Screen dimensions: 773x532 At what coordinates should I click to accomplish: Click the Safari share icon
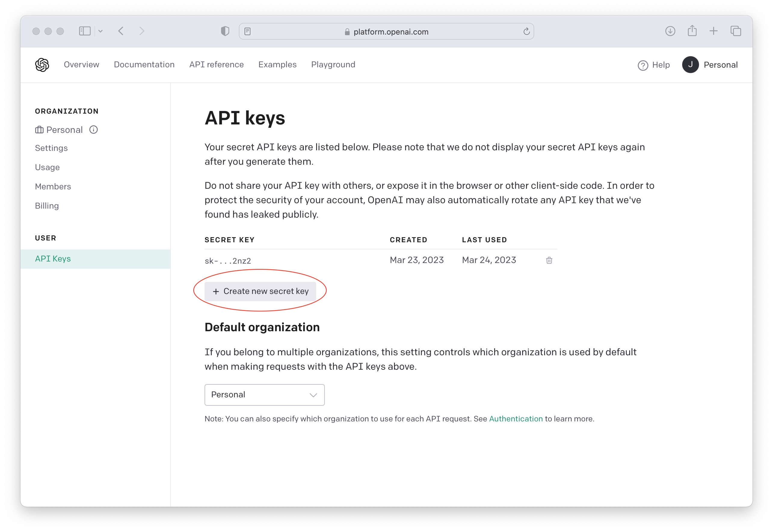(692, 31)
